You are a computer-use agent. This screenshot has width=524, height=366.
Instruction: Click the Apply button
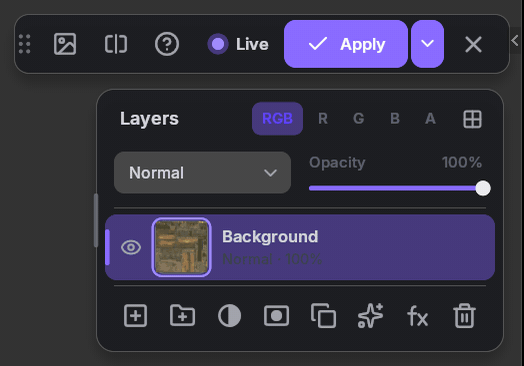[346, 44]
